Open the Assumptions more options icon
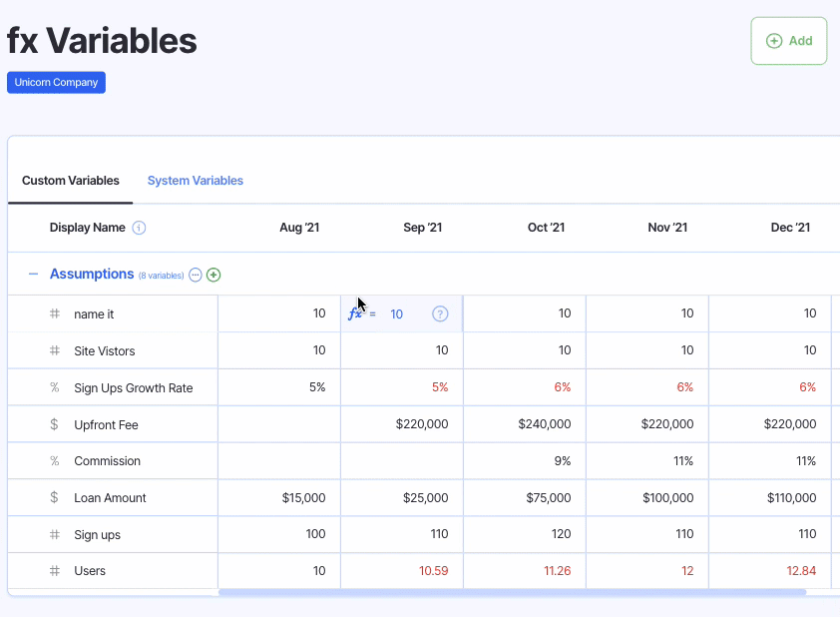This screenshot has width=840, height=617. (x=196, y=275)
